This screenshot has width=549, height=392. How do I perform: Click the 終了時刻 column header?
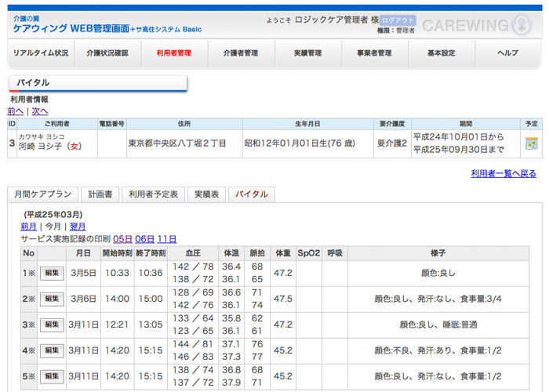pos(151,253)
